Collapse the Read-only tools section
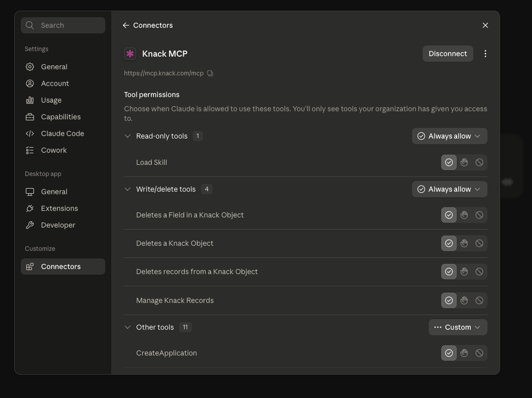The width and height of the screenshot is (532, 398). click(128, 136)
